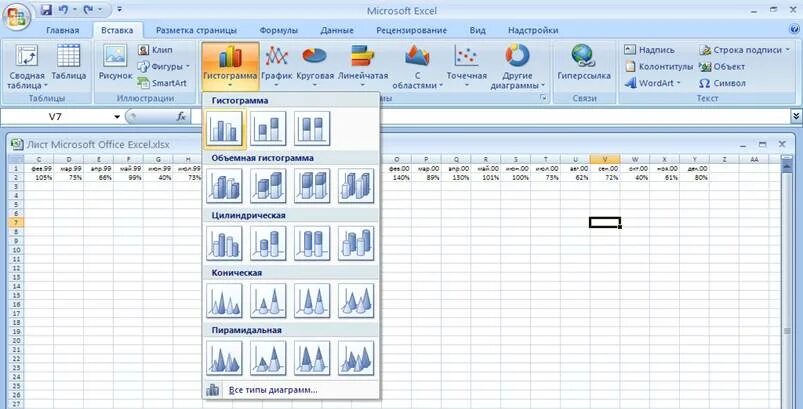Choose 3-D 100% stacked column, Объемная гистограмма

tap(312, 186)
